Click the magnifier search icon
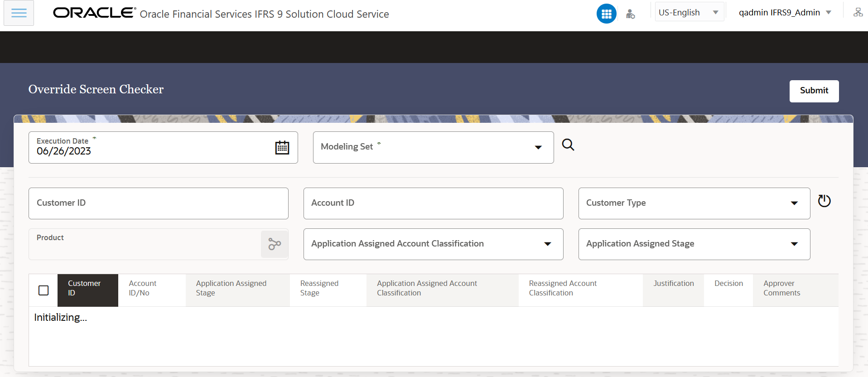This screenshot has height=377, width=868. (x=568, y=145)
